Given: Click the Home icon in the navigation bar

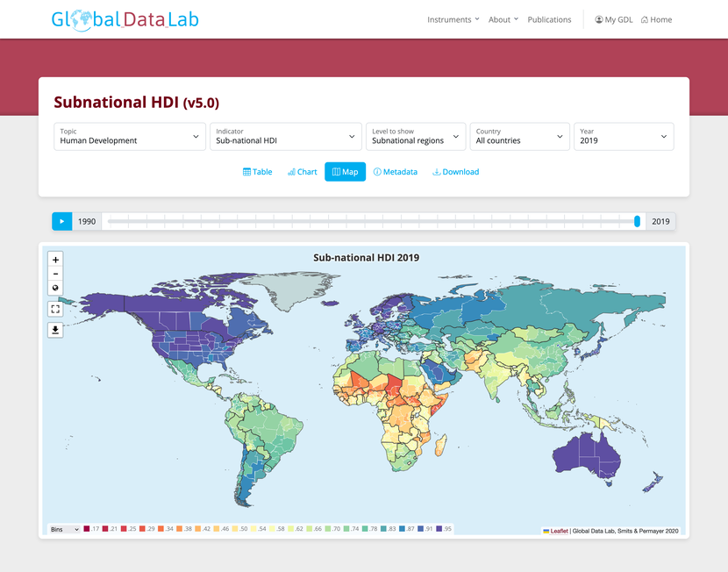Looking at the screenshot, I should [x=656, y=19].
